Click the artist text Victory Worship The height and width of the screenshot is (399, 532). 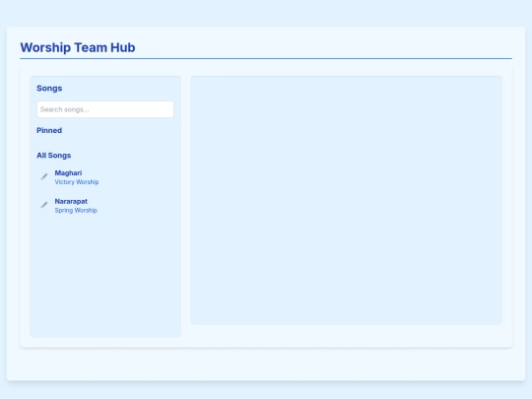pos(77,182)
